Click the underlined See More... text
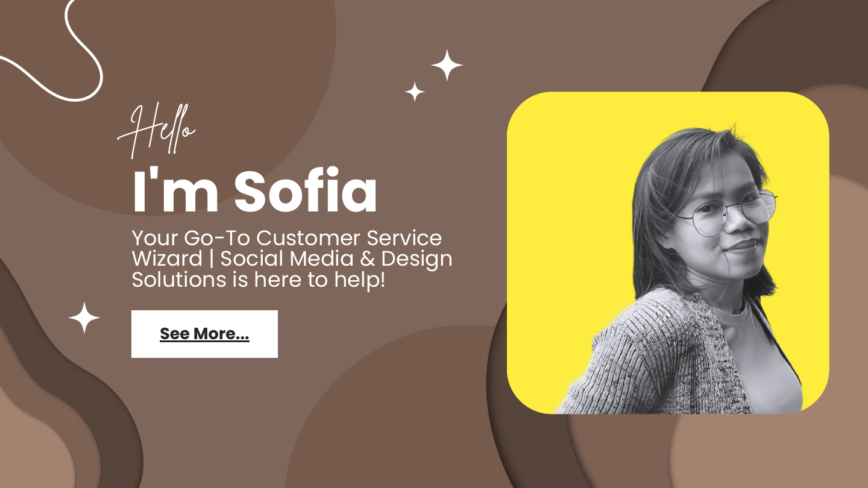This screenshot has width=868, height=488. click(x=204, y=334)
